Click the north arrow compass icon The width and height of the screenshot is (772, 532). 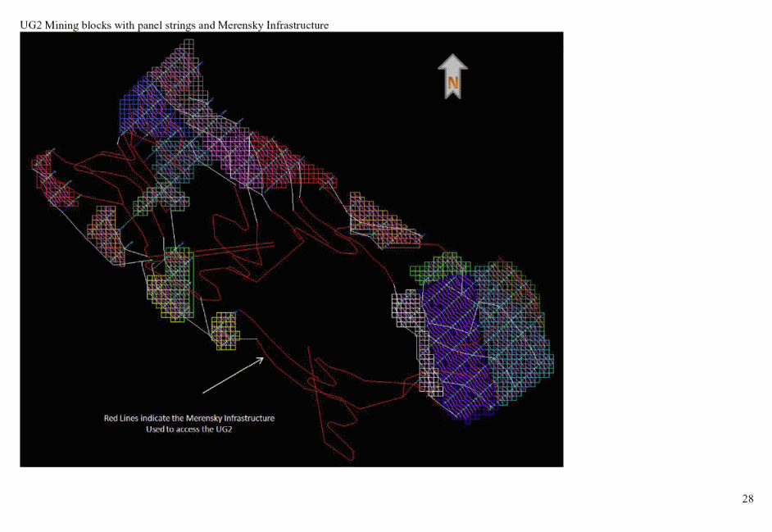click(x=452, y=76)
